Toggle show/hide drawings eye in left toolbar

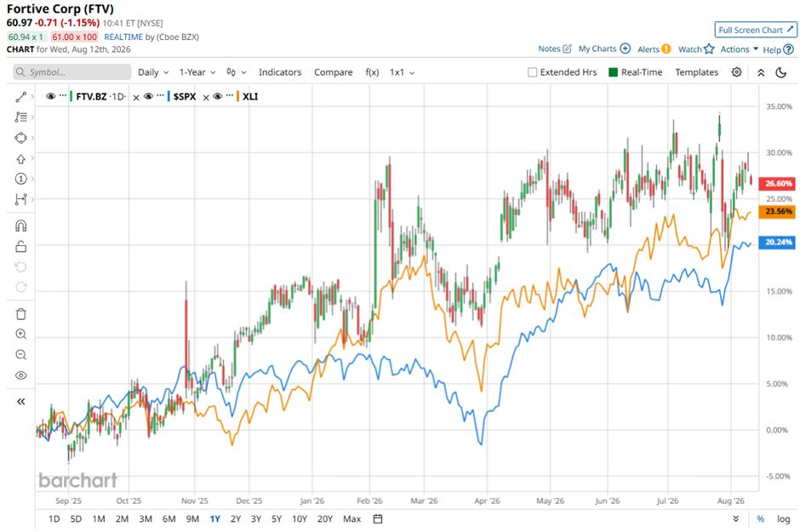21,375
